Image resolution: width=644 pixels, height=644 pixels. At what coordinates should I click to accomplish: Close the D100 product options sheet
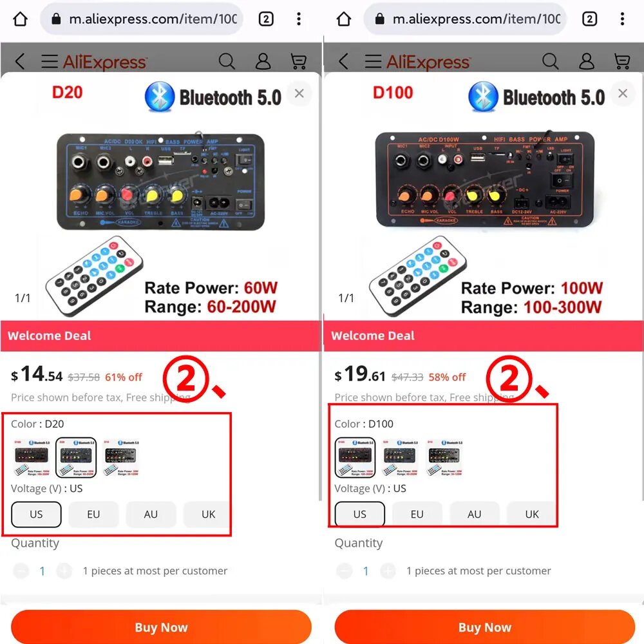pyautogui.click(x=623, y=93)
